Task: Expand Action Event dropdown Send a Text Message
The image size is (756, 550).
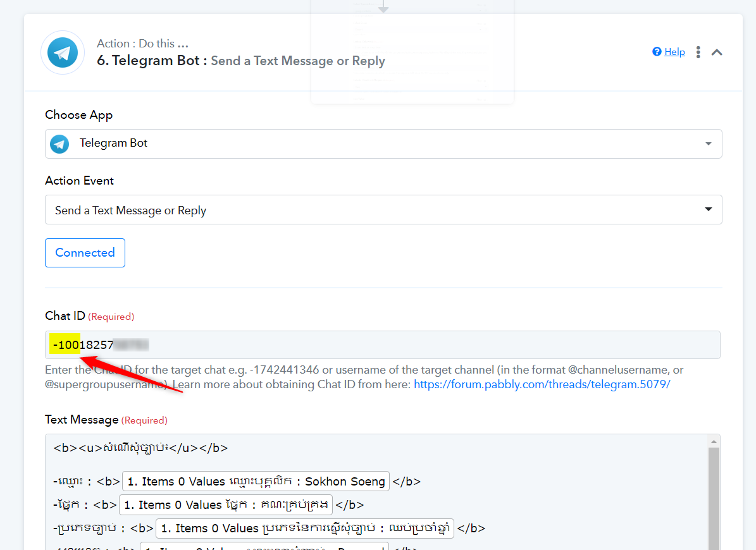Action: coord(383,209)
